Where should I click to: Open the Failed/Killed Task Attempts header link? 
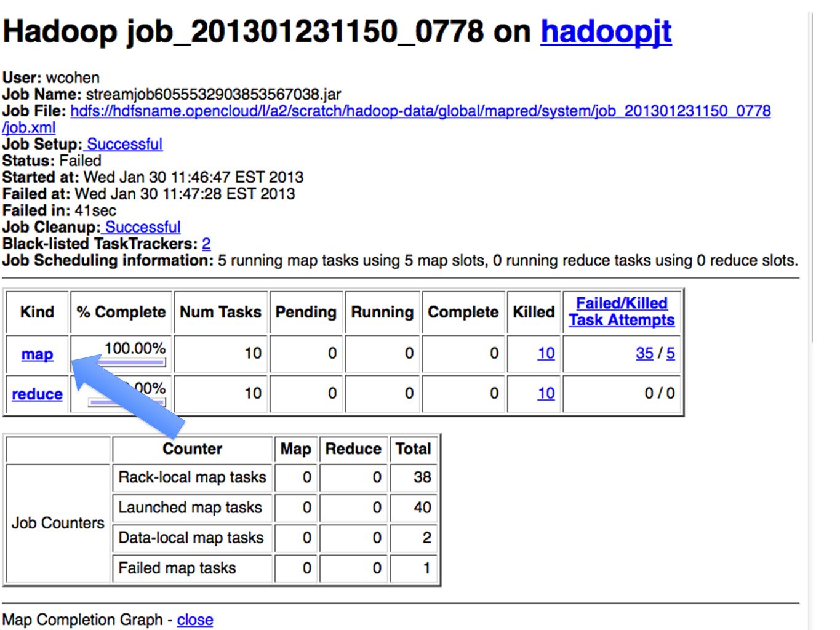coord(622,311)
